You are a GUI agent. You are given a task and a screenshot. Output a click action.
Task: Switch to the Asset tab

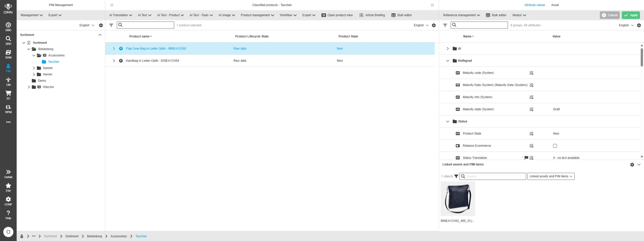(555, 5)
